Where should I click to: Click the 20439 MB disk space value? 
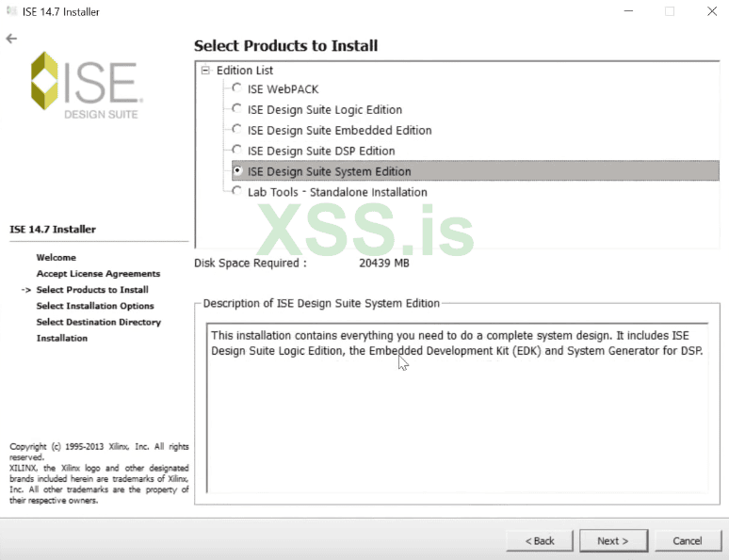tap(384, 263)
